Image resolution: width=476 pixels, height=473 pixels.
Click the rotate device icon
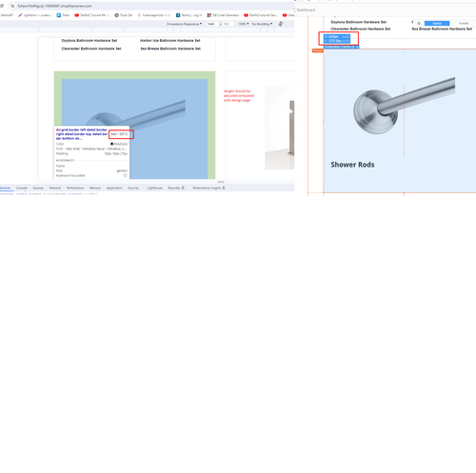281,24
